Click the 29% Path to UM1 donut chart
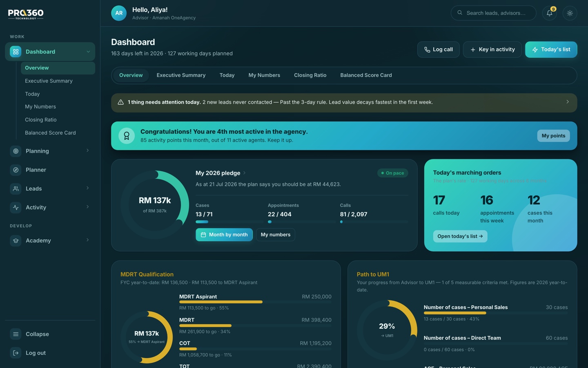 coord(387,330)
